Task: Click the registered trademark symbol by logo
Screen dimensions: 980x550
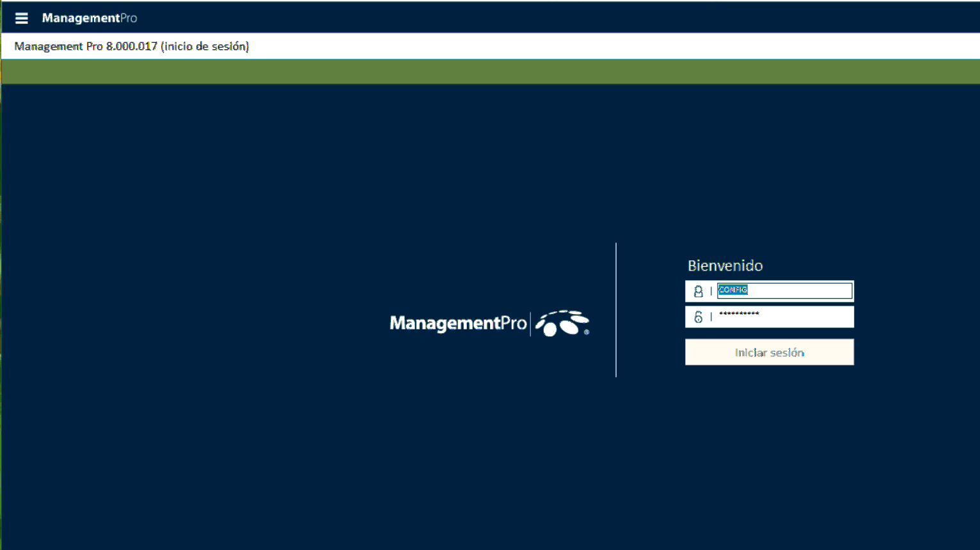Action: [587, 332]
